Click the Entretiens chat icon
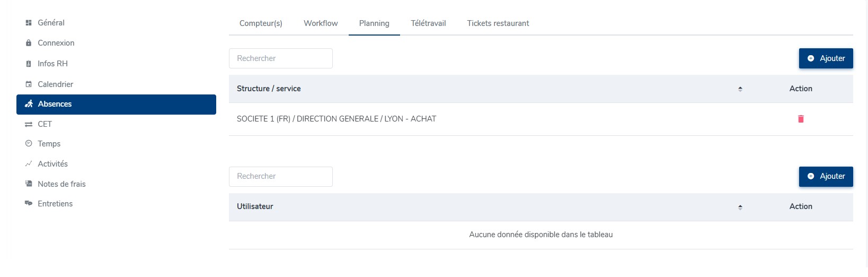 29,204
